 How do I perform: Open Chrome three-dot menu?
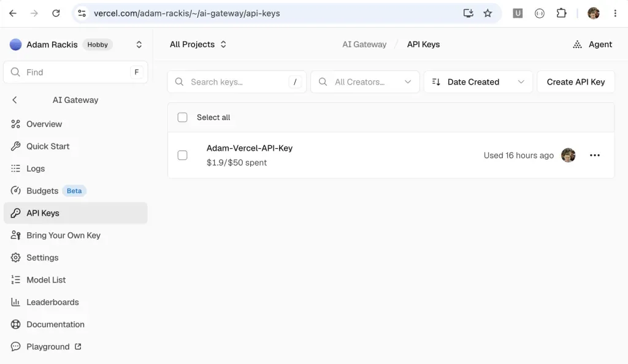point(615,13)
